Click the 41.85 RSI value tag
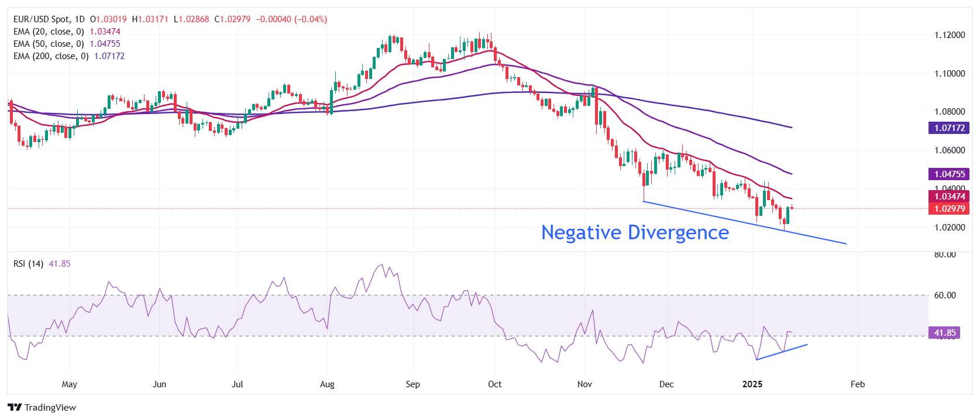 [x=944, y=333]
